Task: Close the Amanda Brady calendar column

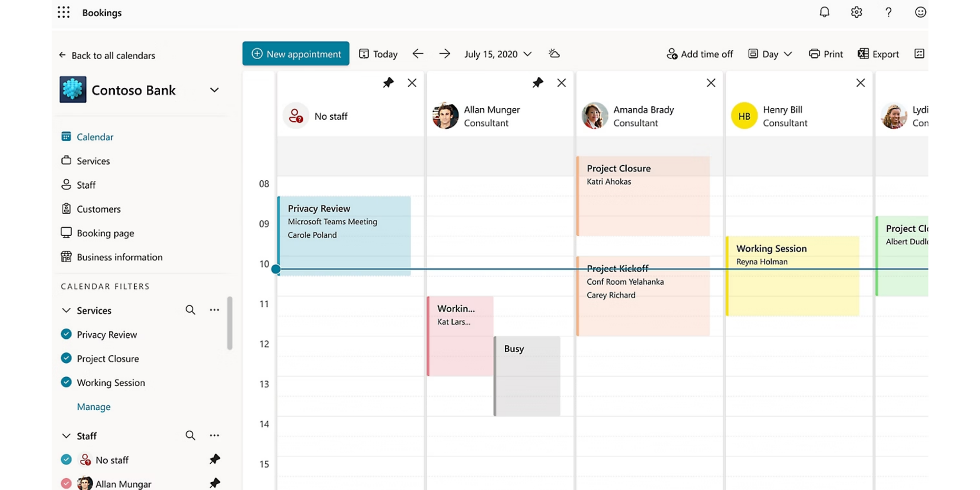Action: click(x=711, y=83)
